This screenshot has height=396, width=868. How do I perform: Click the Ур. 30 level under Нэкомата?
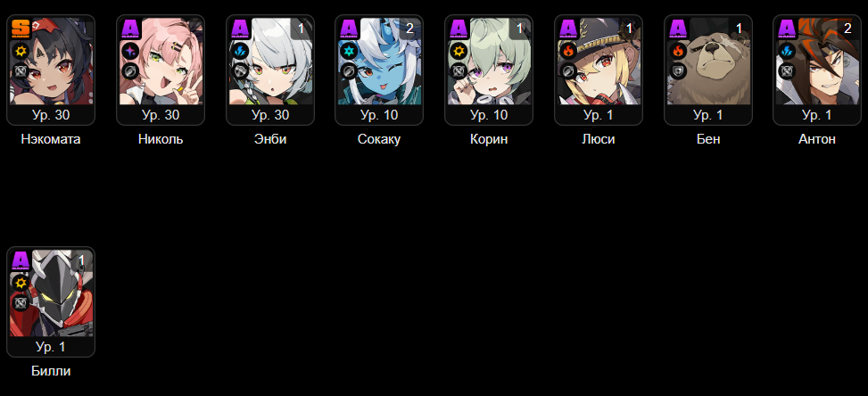(x=51, y=116)
